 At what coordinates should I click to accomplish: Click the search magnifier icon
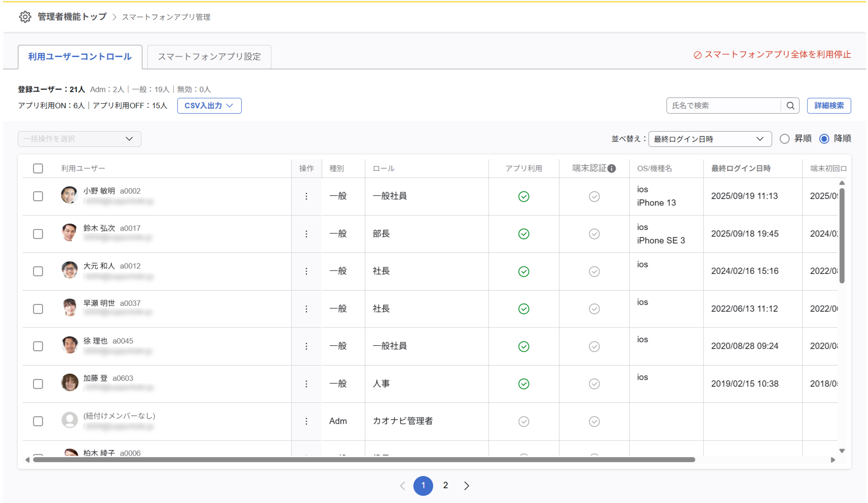[x=790, y=106]
